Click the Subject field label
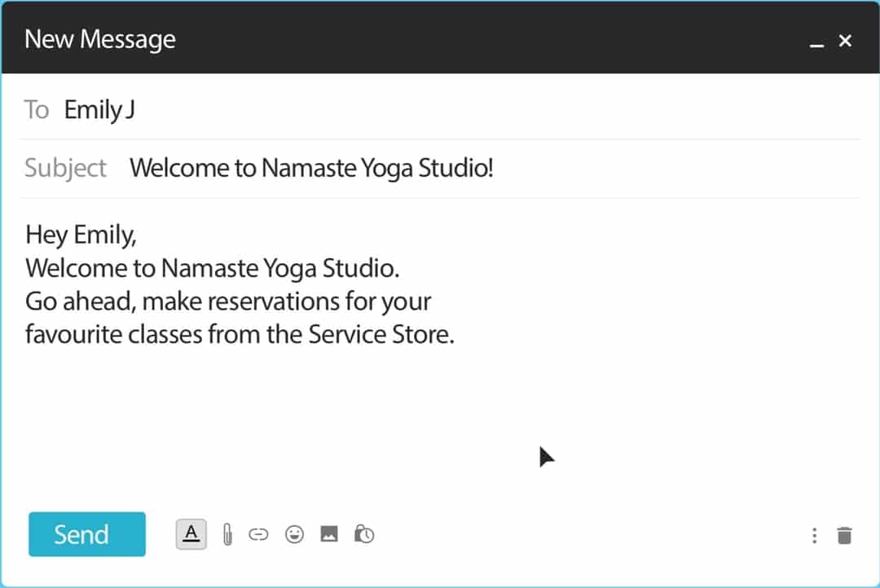Screen dimensions: 880x588 tap(65, 169)
